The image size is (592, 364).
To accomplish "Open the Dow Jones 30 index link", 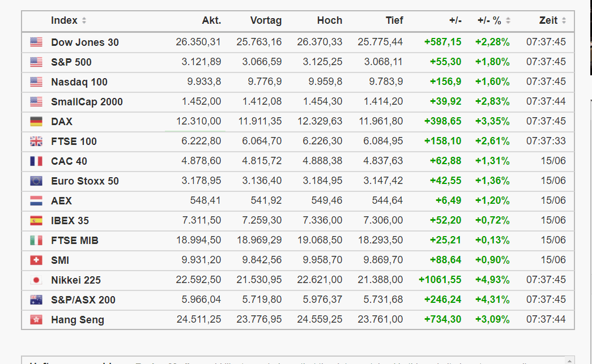I will [x=85, y=42].
